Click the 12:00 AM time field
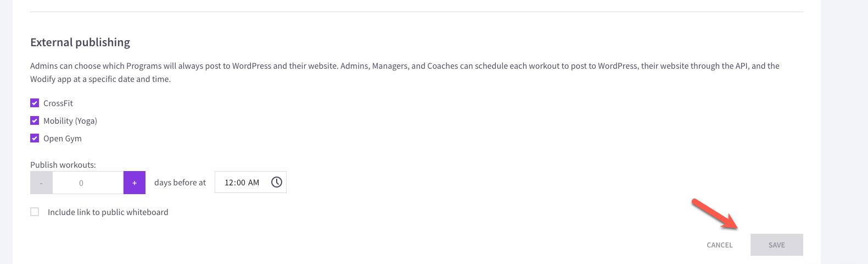The height and width of the screenshot is (264, 868). [x=250, y=182]
